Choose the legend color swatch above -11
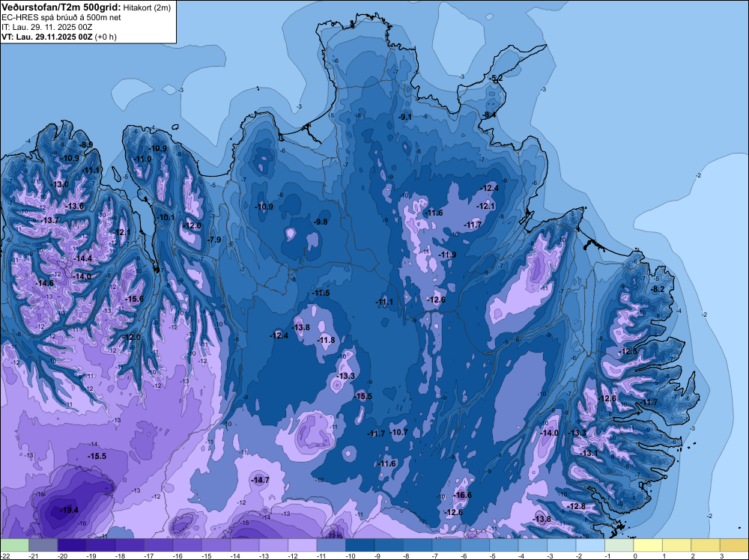This screenshot has width=749, height=560. [x=331, y=545]
